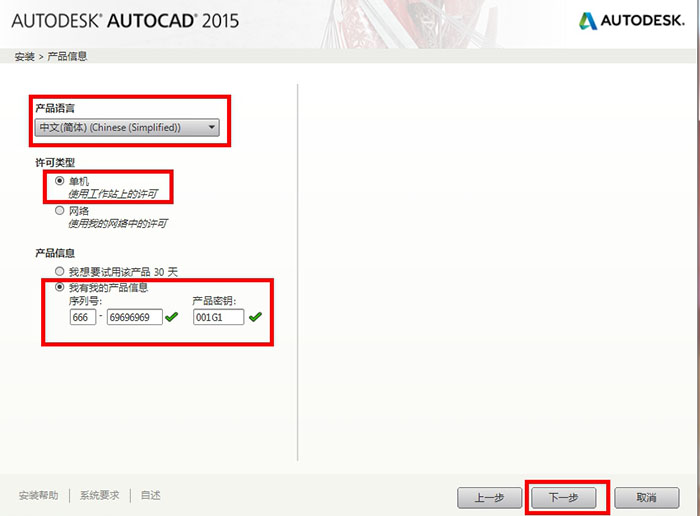Click the 取消 cancel button
Viewport: 700px width, 516px height.
[647, 497]
